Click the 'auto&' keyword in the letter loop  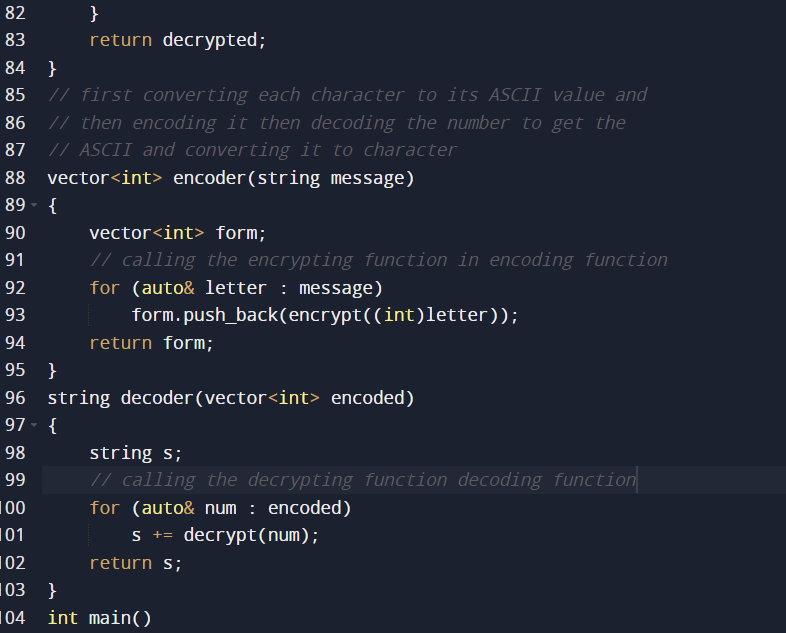(168, 288)
